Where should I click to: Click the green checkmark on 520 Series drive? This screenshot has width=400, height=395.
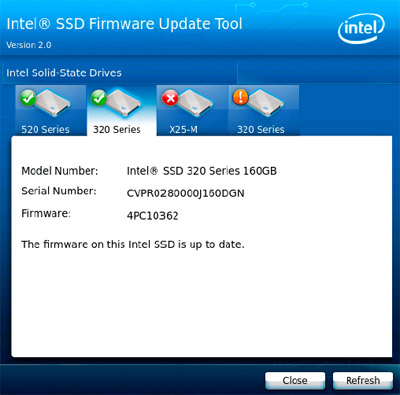tap(28, 98)
